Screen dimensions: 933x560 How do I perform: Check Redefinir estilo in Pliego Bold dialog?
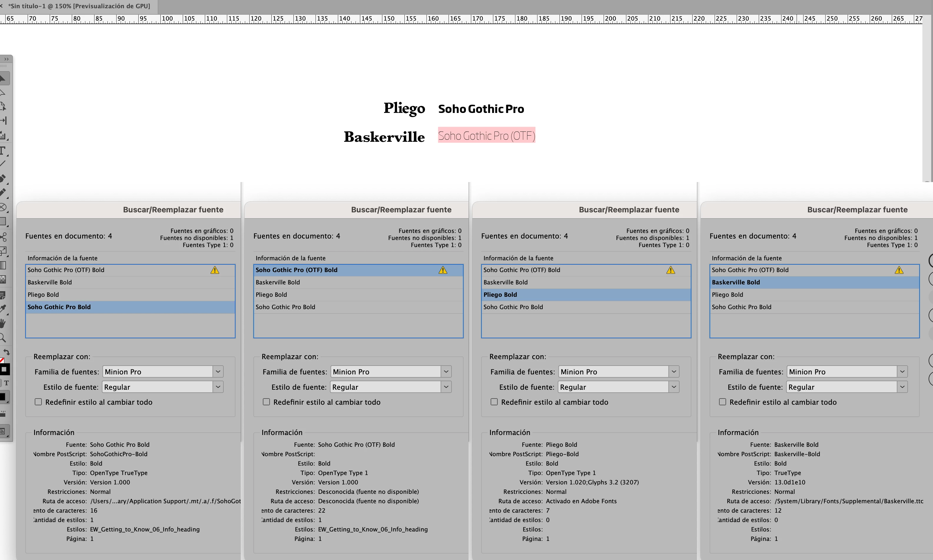point(494,402)
